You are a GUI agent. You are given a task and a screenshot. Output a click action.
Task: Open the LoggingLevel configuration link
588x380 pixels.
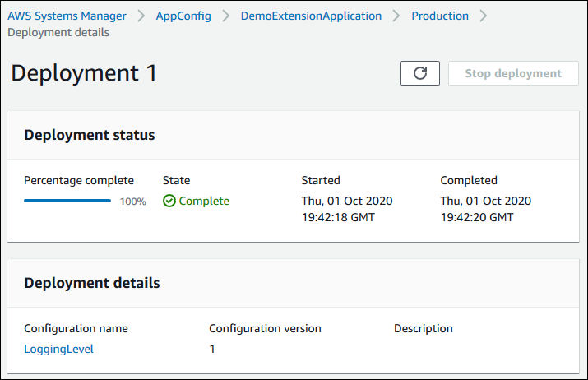click(x=58, y=349)
